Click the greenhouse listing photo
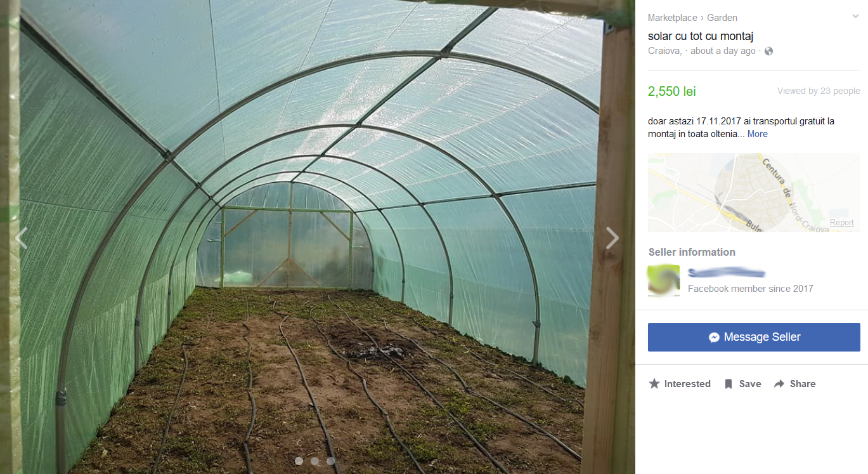Viewport: 868px width, 474px height. point(317,237)
